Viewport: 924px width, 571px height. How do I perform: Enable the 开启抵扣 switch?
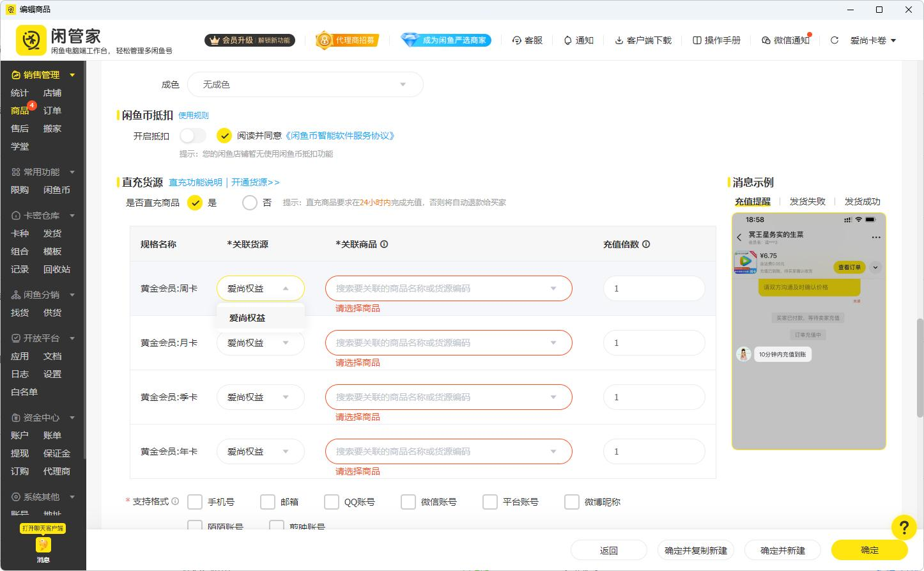pos(192,136)
